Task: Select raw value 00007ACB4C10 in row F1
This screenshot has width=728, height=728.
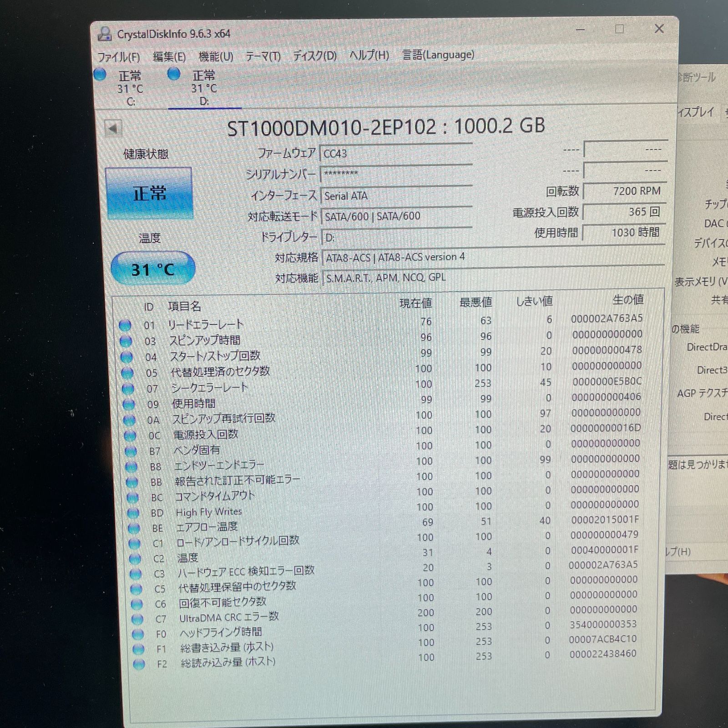Action: point(603,639)
